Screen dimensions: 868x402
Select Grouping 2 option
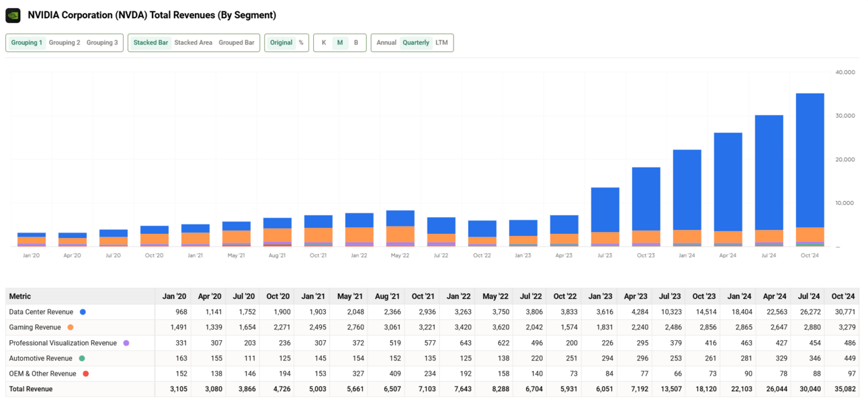(64, 42)
